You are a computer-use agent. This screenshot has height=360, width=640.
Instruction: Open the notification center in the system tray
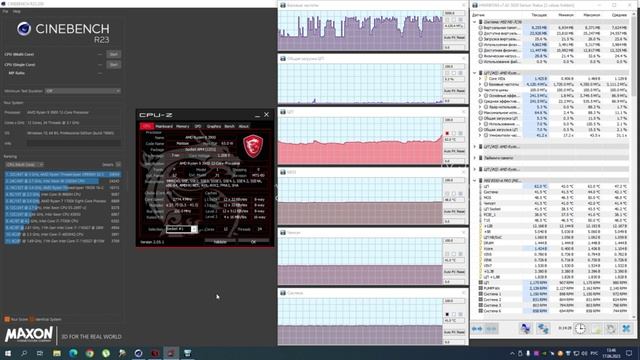click(629, 353)
